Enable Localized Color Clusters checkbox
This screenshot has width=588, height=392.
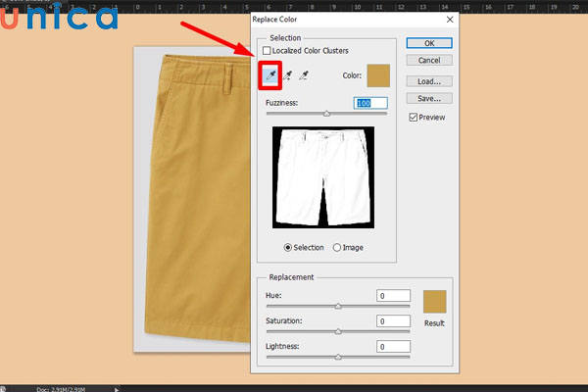(x=268, y=50)
